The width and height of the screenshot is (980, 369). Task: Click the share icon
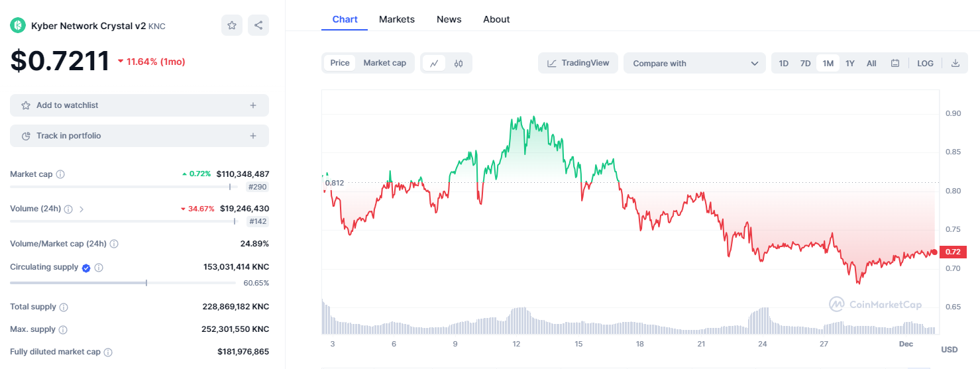tap(258, 25)
